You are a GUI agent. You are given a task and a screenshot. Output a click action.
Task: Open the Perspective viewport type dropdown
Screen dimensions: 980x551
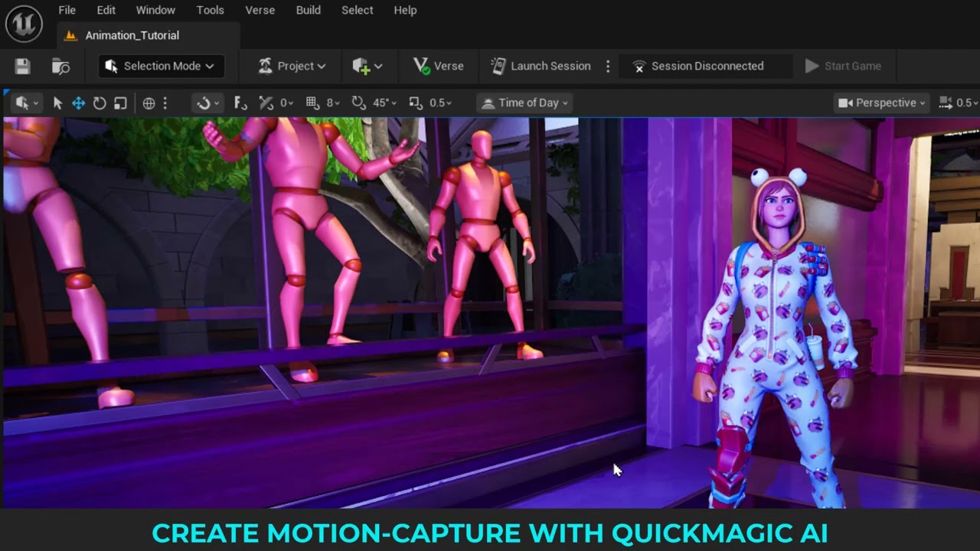pyautogui.click(x=881, y=103)
